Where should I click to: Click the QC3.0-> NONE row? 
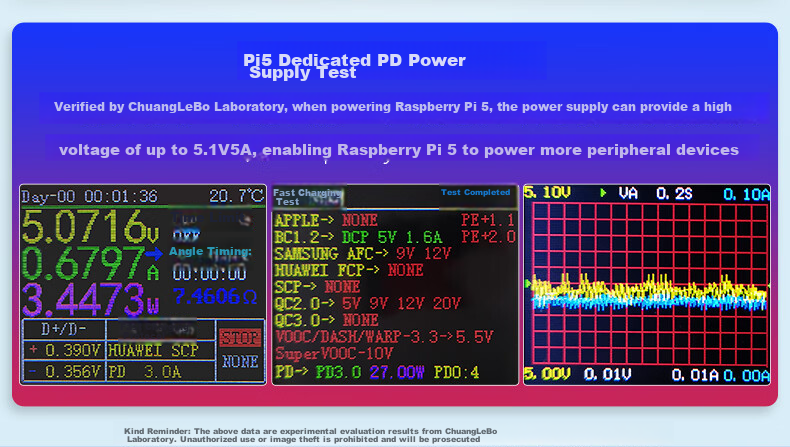tap(326, 320)
